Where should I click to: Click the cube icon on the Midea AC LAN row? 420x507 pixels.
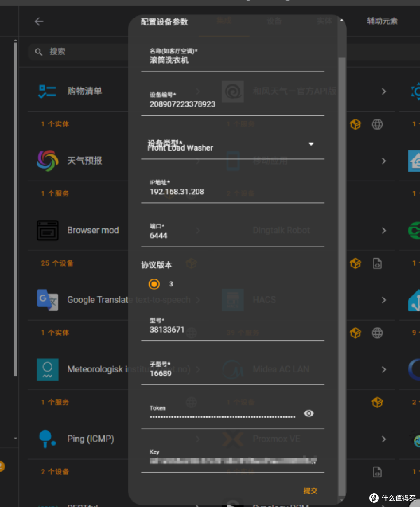coord(377,402)
